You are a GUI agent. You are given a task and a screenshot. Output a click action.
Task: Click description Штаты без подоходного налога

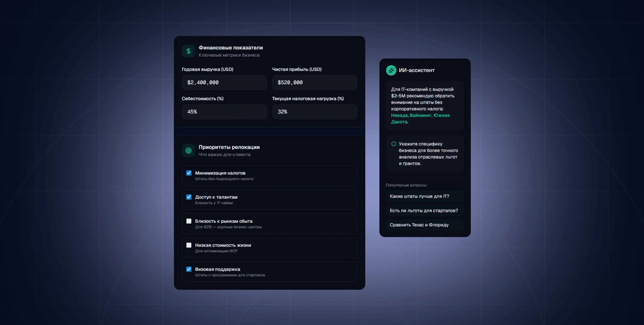224,179
